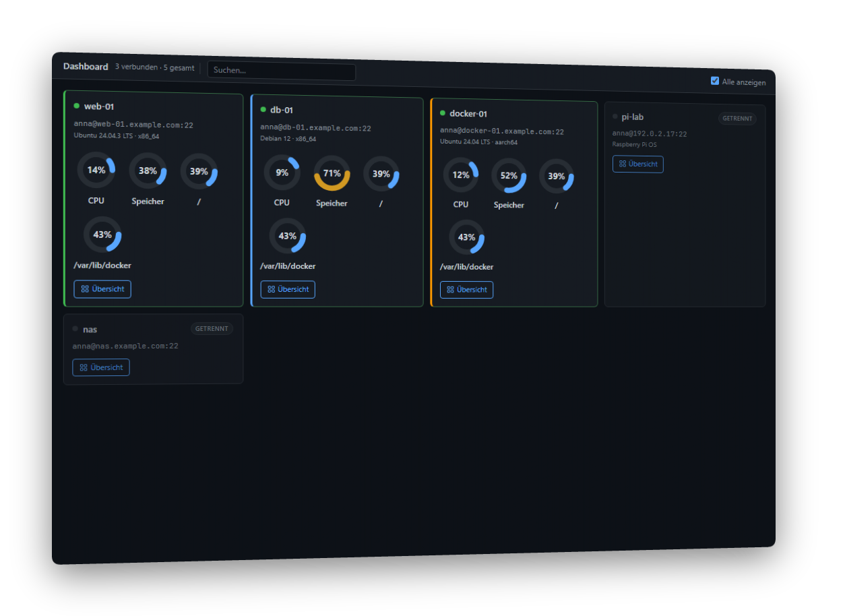Click GETRENNT badge on nas card

pos(212,329)
